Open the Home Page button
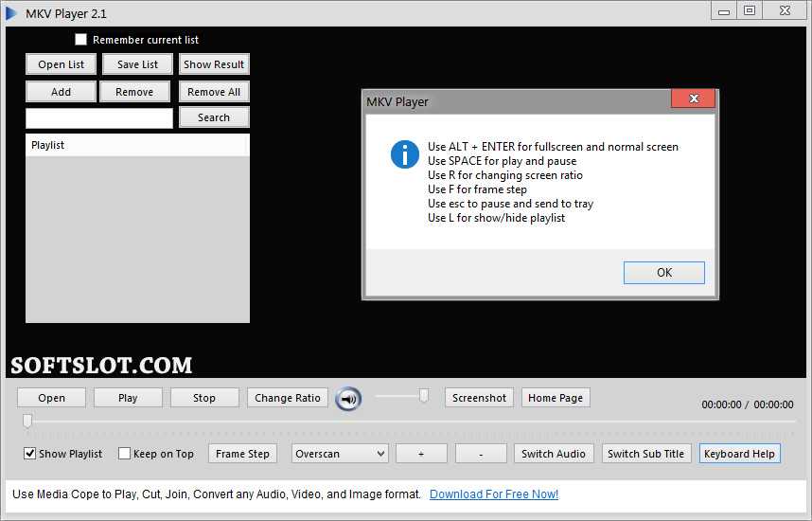812x521 pixels. click(556, 398)
